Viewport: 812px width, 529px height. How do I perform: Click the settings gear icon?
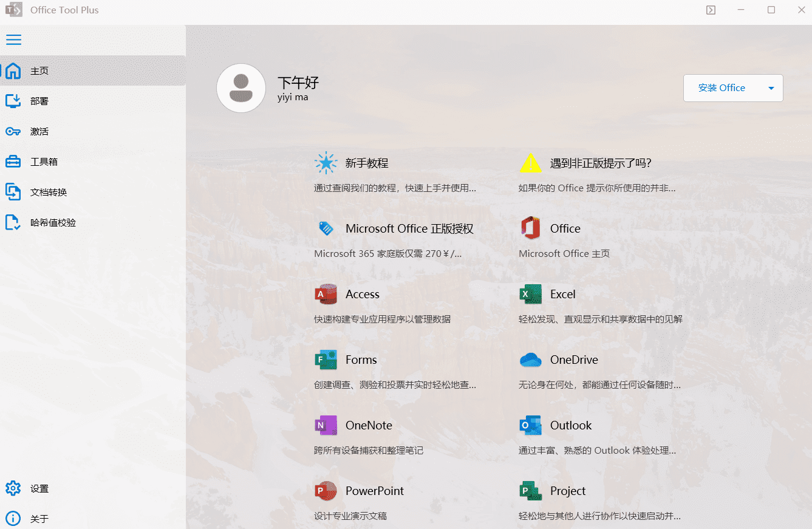coord(13,488)
